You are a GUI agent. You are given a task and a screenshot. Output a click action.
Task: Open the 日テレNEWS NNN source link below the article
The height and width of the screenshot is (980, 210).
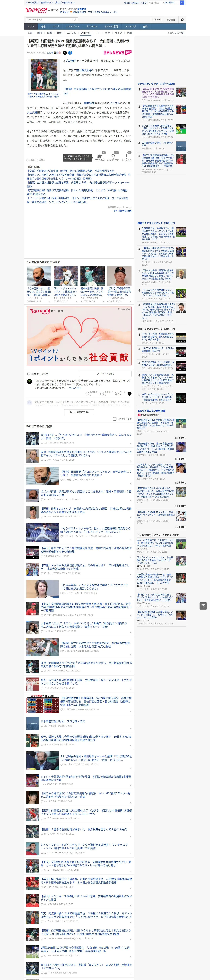click(122, 211)
